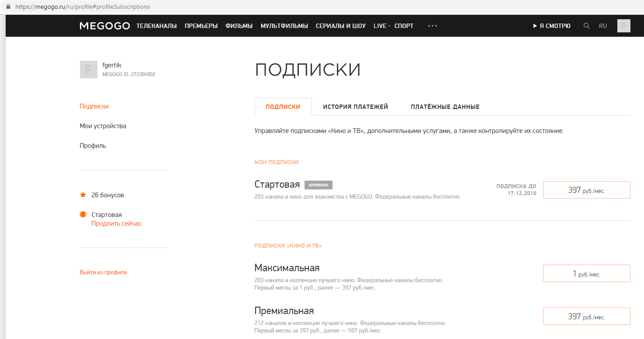Click the orange star bonuses icon
Viewport: 644px width, 339px height.
[x=83, y=195]
